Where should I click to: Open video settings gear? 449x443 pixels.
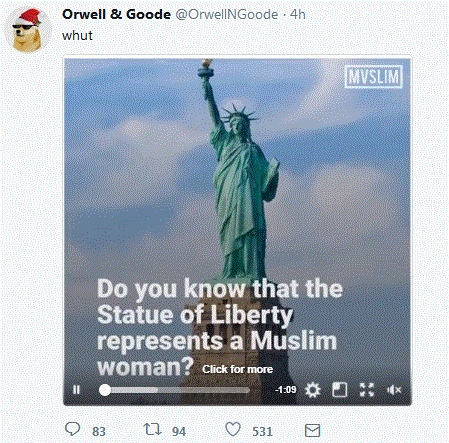[x=313, y=390]
